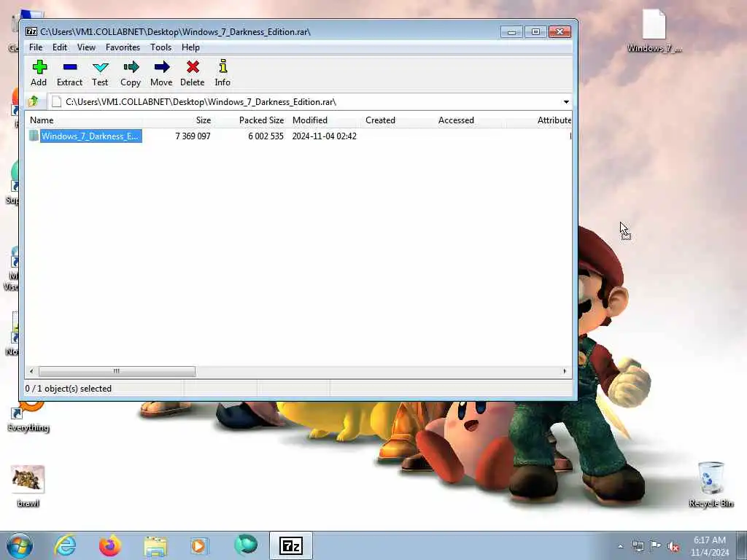747x560 pixels.
Task: Click the 7-Zip taskbar button
Action: tap(291, 545)
